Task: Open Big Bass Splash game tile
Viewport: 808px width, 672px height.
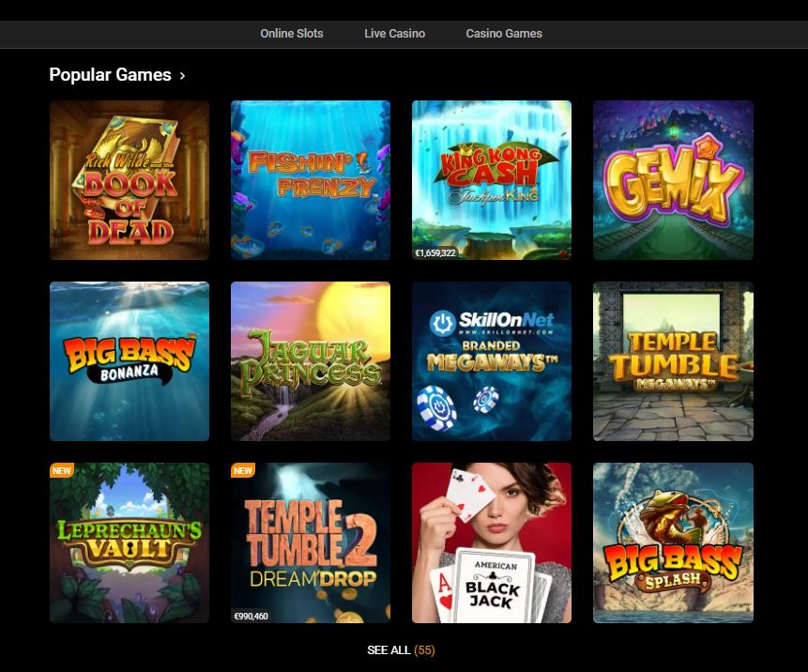Action: [x=673, y=542]
